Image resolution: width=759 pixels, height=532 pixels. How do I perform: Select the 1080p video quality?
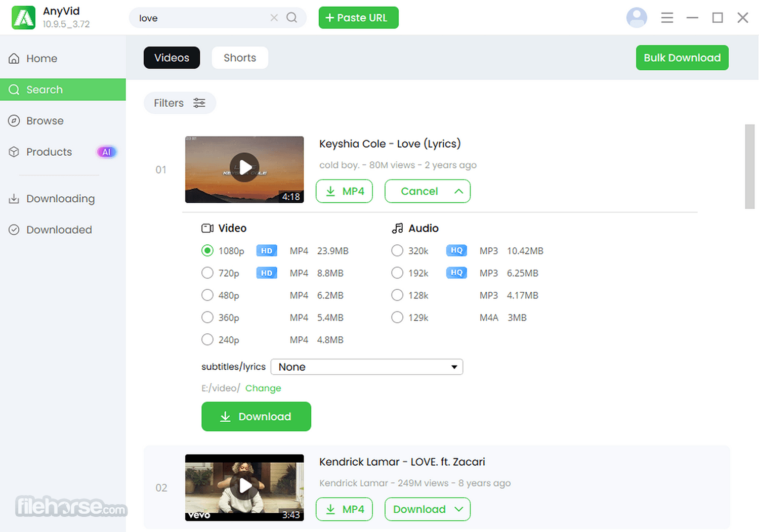click(207, 251)
